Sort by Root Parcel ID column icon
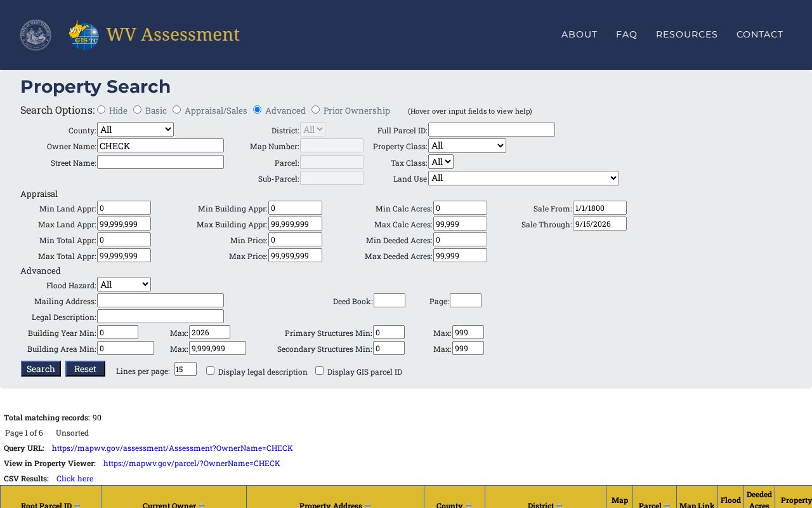The image size is (812, 508). (77, 505)
